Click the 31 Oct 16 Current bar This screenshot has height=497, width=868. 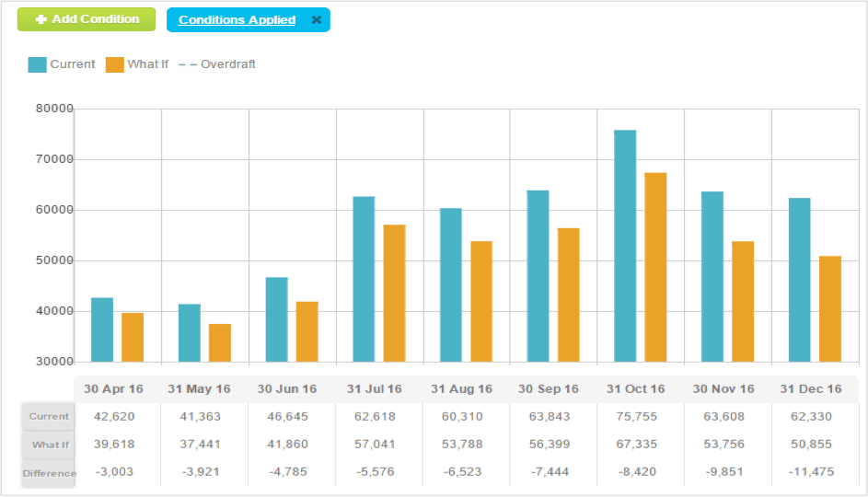625,246
